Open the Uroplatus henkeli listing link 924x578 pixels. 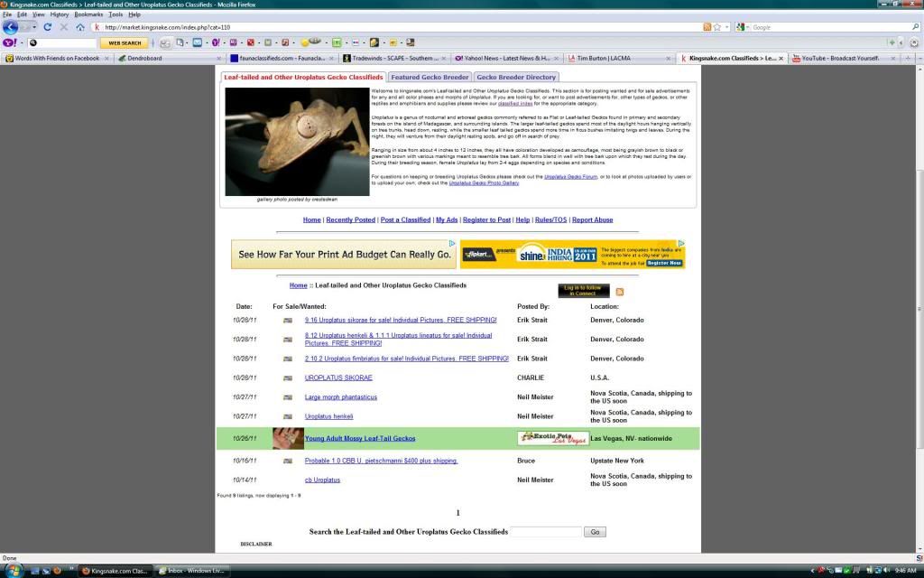click(x=328, y=416)
